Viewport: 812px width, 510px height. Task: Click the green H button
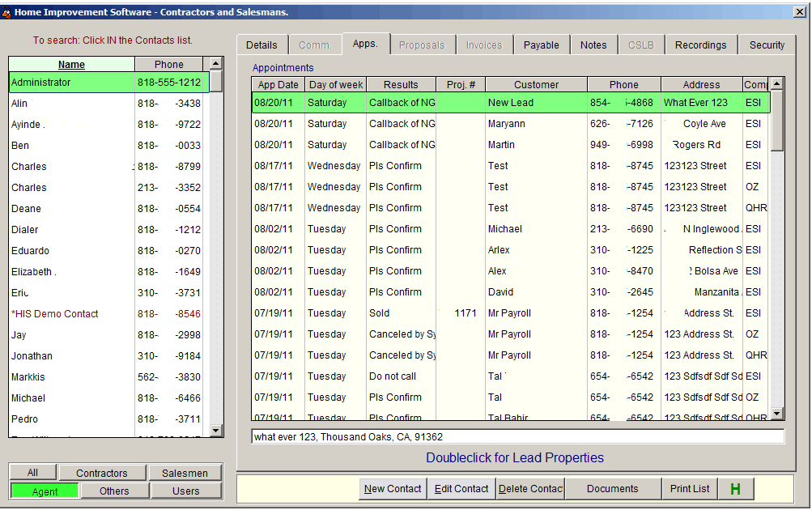735,489
